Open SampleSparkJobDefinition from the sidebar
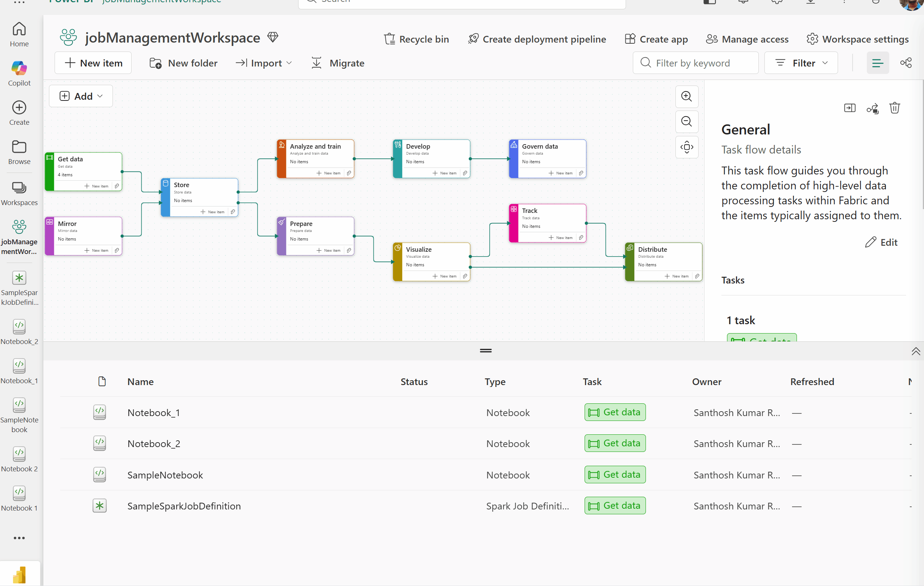Viewport: 924px width, 586px height. point(19,287)
